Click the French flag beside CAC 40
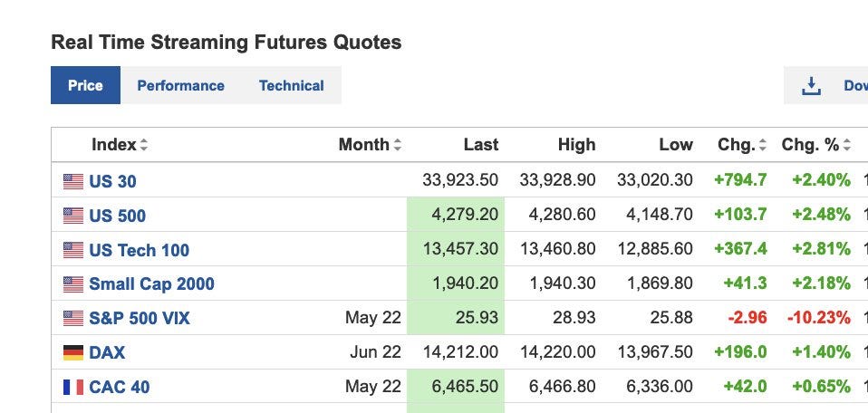 point(73,387)
